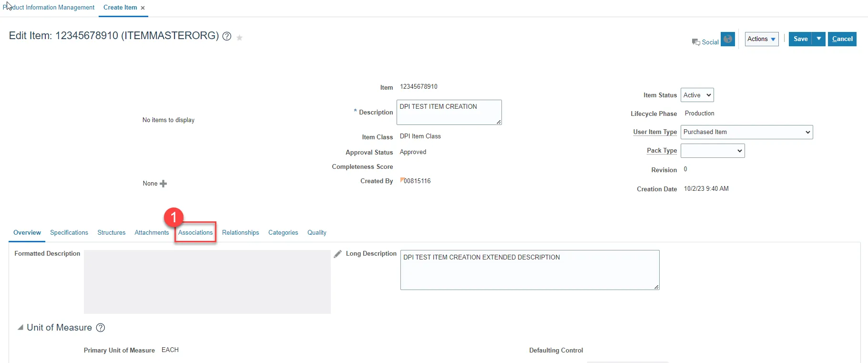Open the Attachments tab
This screenshot has width=868, height=363.
tap(152, 233)
